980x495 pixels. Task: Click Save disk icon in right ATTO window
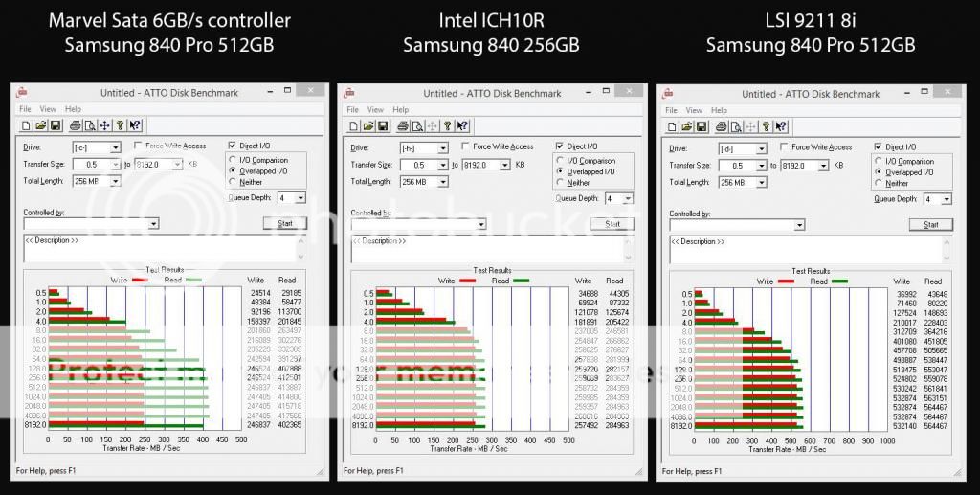tap(703, 126)
